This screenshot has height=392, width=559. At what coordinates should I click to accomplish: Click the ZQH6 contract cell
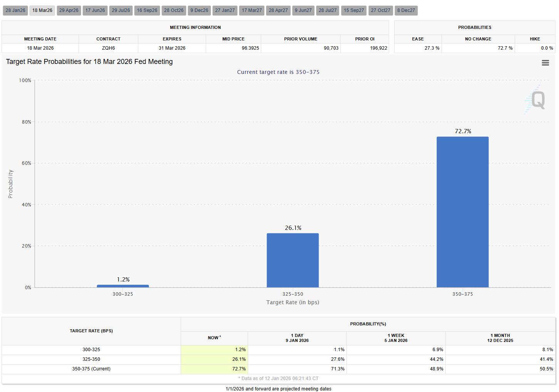pos(108,48)
